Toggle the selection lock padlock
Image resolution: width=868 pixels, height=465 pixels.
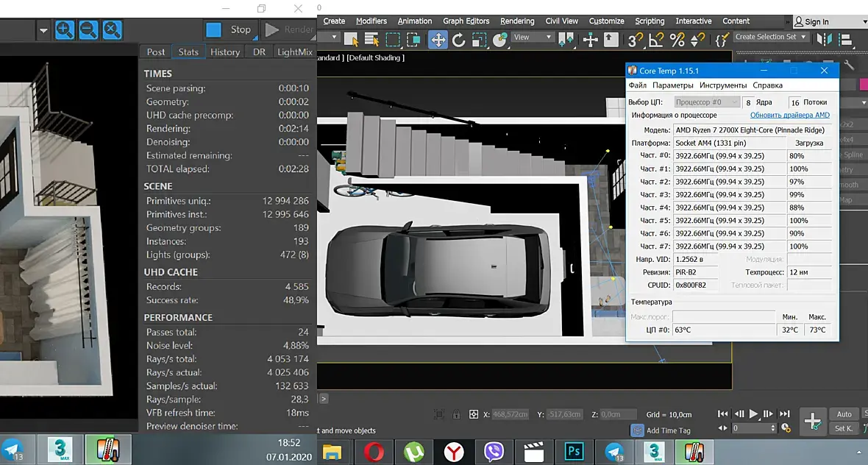456,414
